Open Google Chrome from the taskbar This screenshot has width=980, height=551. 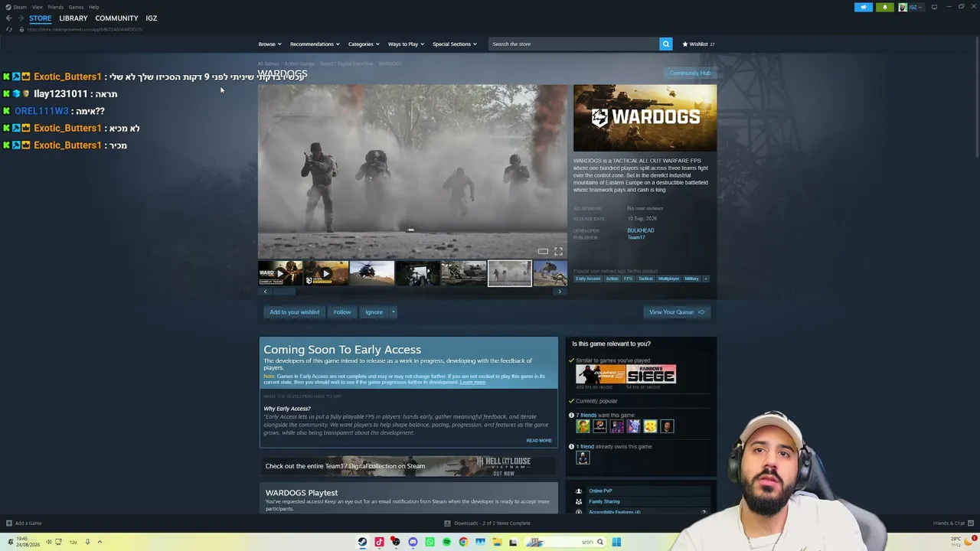point(463,542)
